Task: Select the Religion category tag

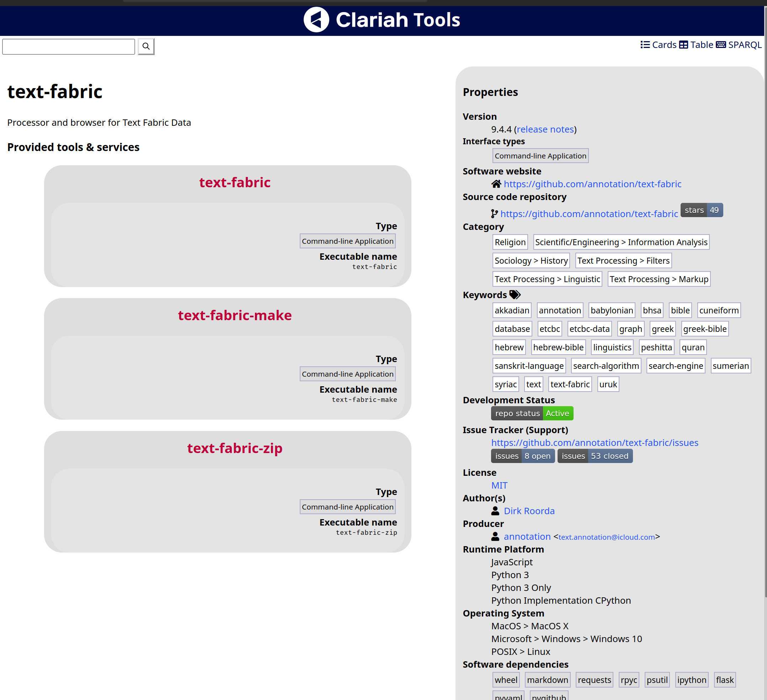Action: [x=510, y=242]
